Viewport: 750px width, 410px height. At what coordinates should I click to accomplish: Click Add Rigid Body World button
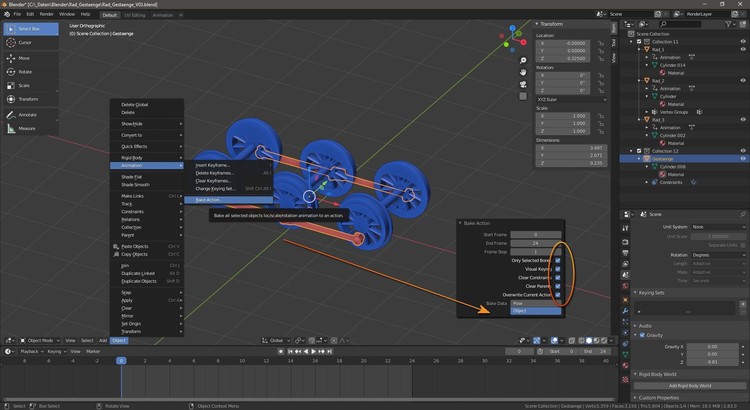pos(690,385)
